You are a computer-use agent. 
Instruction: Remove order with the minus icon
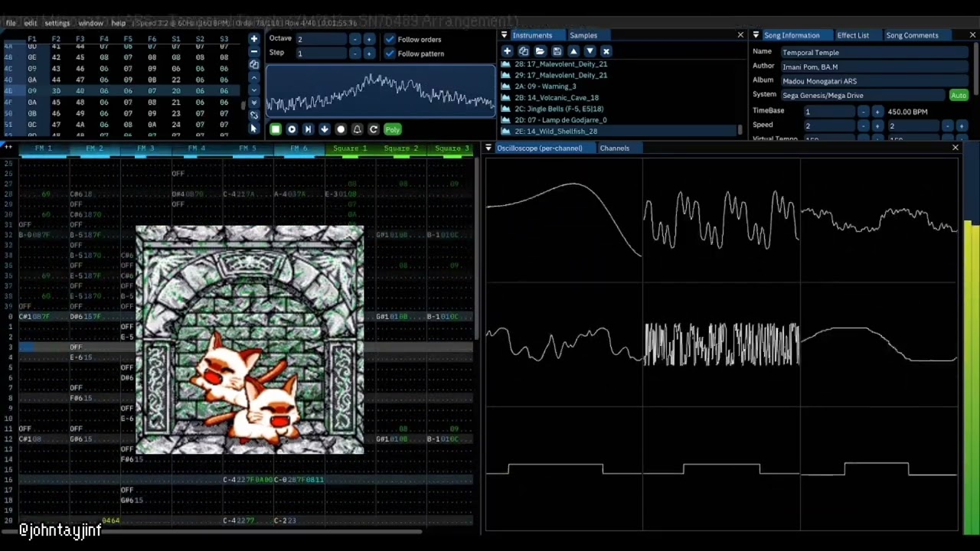coord(254,52)
